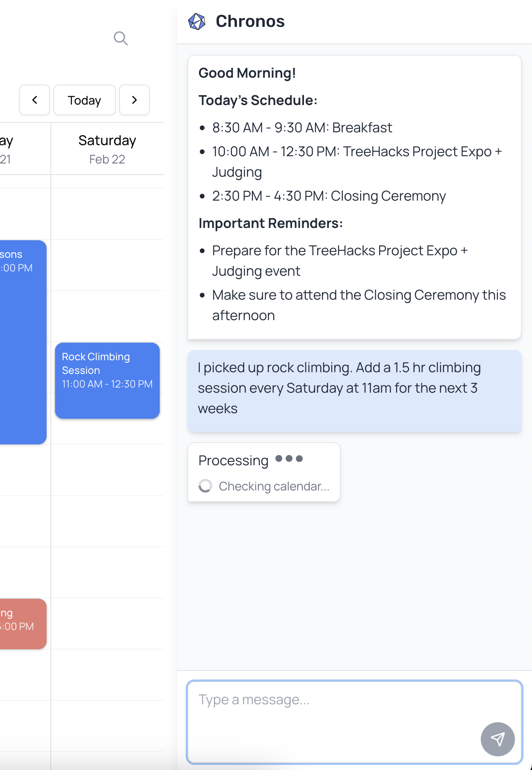This screenshot has width=532, height=770.
Task: Open the Rock Climbing Session event
Action: [x=107, y=380]
